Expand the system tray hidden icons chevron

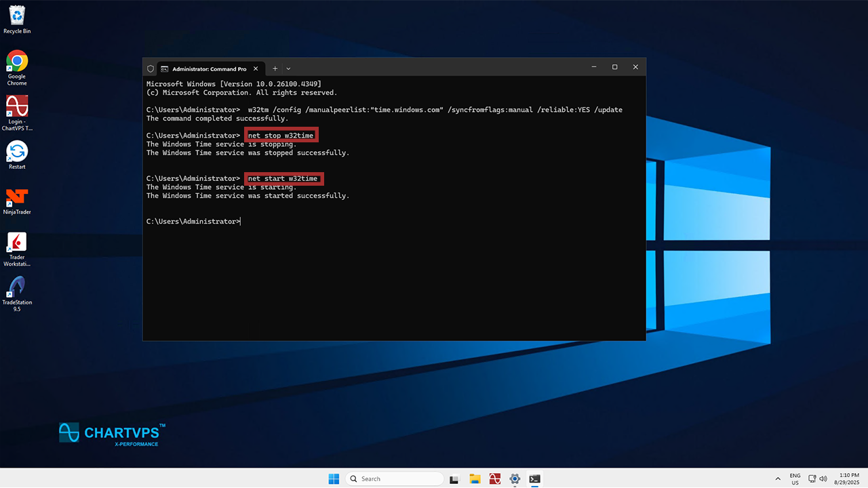pyautogui.click(x=778, y=479)
